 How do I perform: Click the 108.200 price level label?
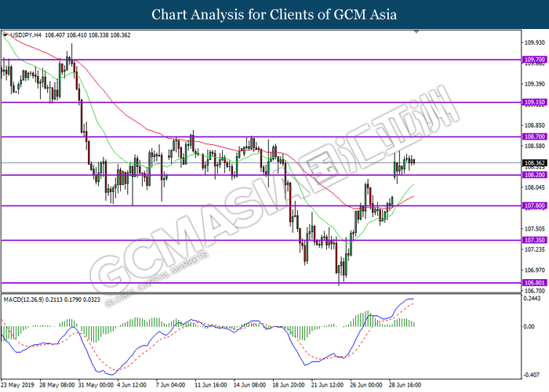pyautogui.click(x=534, y=175)
